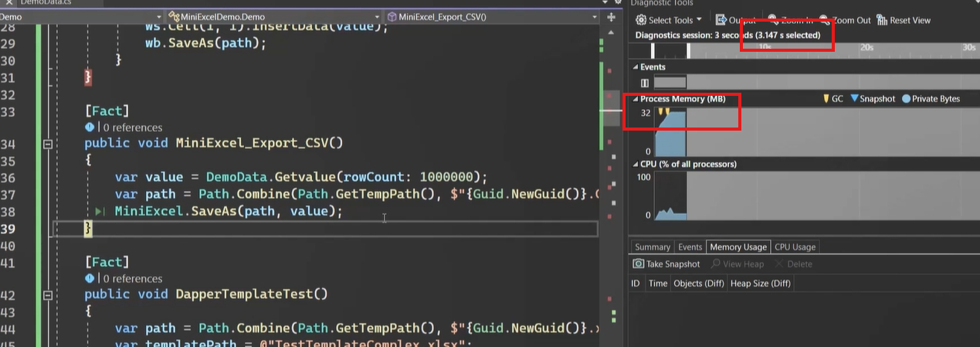
Task: Click the [Fact] attribute on line 33
Action: tap(107, 111)
